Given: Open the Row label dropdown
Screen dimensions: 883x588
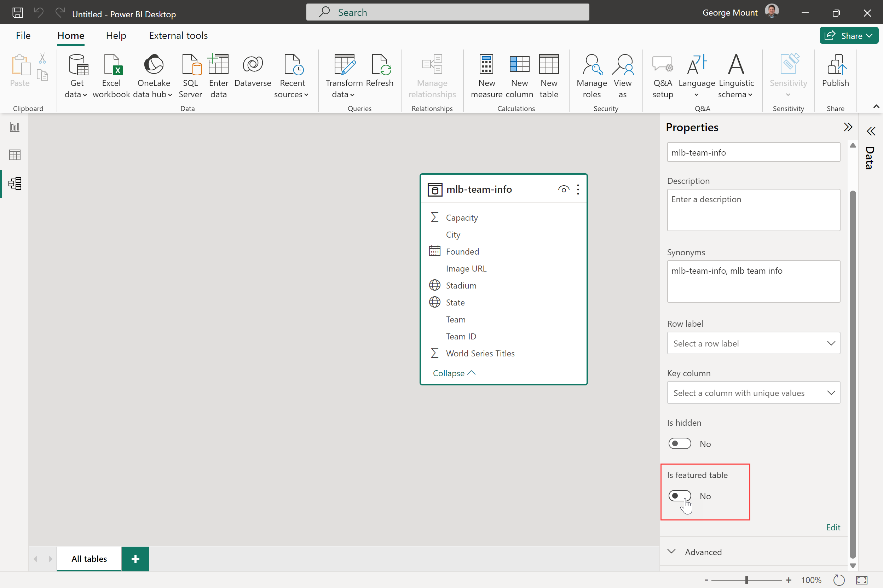Looking at the screenshot, I should tap(753, 343).
